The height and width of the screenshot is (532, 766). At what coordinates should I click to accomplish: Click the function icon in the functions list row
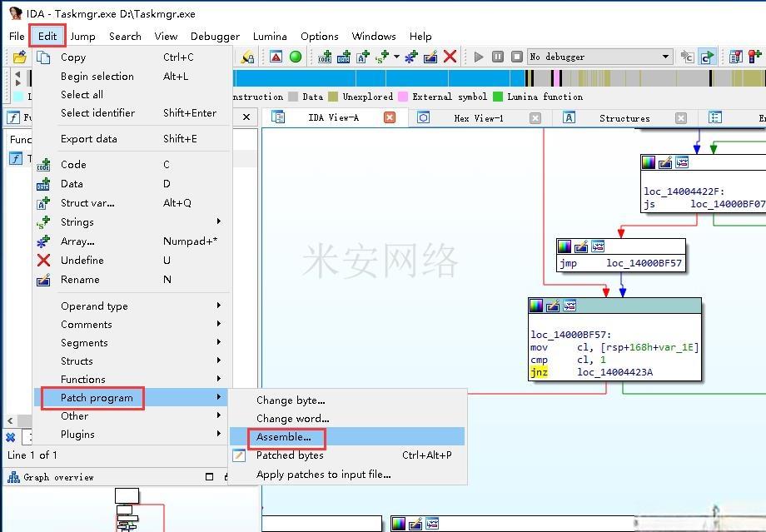16,158
